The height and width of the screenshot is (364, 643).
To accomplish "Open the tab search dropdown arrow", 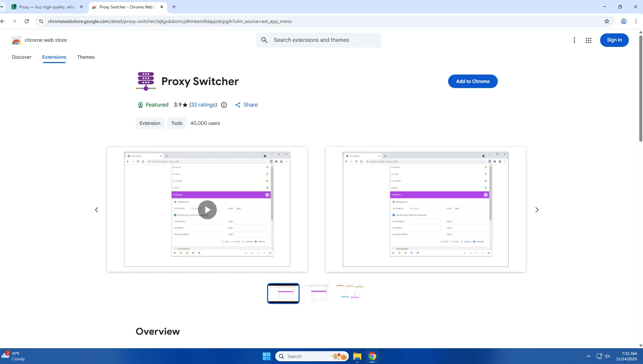I will (2, 7).
